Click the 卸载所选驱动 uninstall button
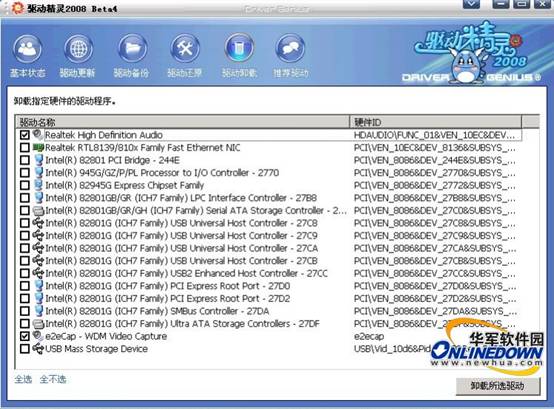Image resolution: width=554 pixels, height=409 pixels. 498,386
